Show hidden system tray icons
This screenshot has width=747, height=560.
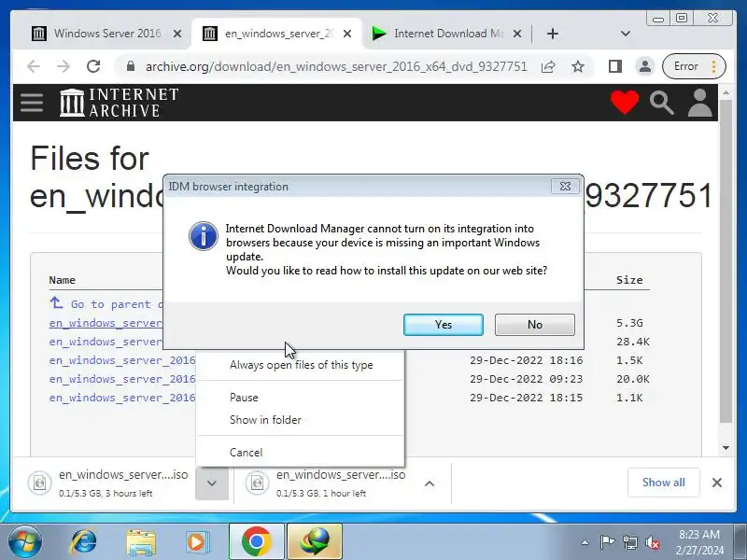[x=585, y=542]
